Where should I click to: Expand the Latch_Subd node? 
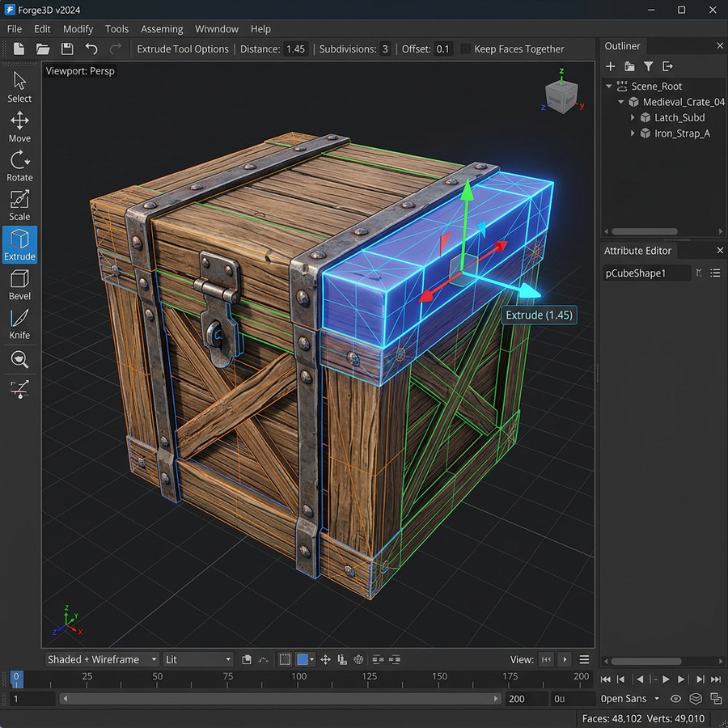click(x=633, y=117)
